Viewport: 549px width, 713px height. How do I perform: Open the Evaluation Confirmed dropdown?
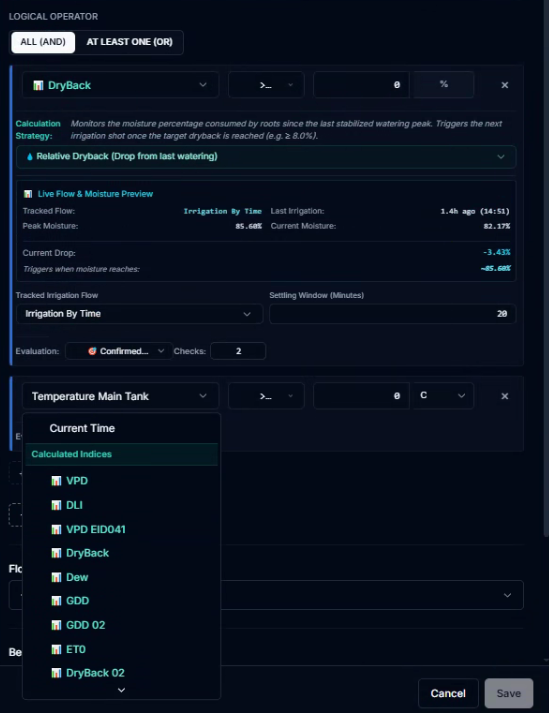point(119,351)
